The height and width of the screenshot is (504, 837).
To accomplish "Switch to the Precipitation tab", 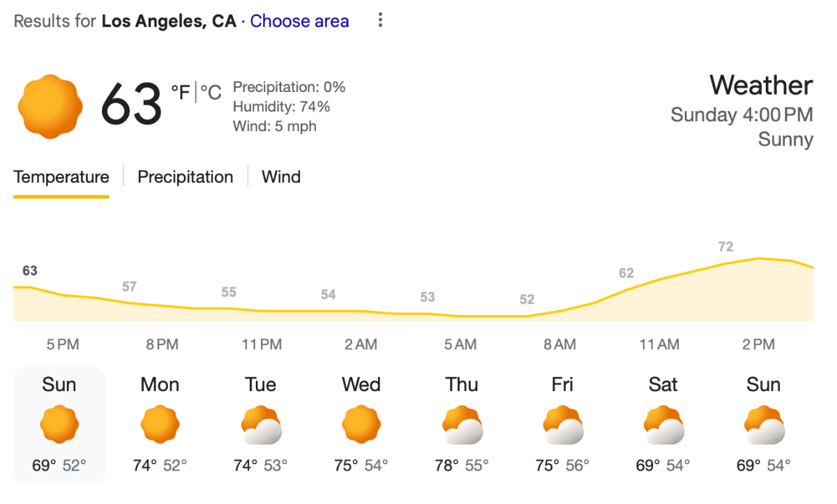I will (x=185, y=177).
